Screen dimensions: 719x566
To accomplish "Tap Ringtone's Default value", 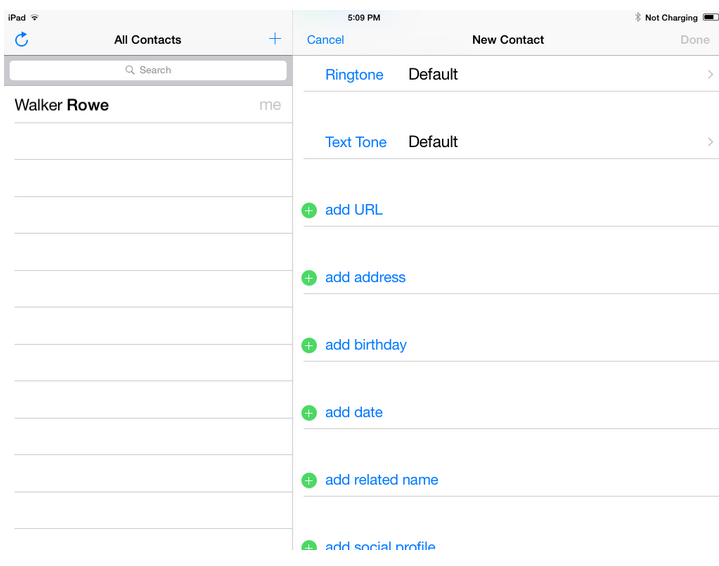I will click(433, 74).
